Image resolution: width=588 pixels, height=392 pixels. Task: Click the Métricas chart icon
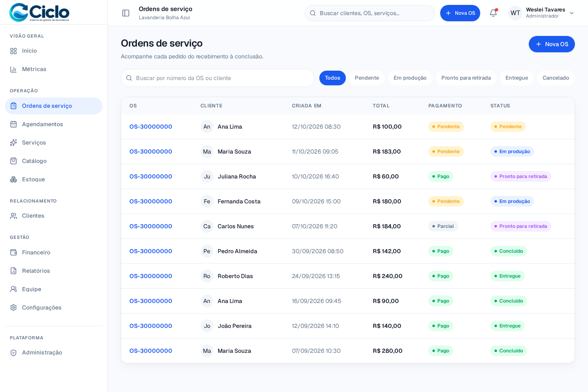pyautogui.click(x=13, y=69)
